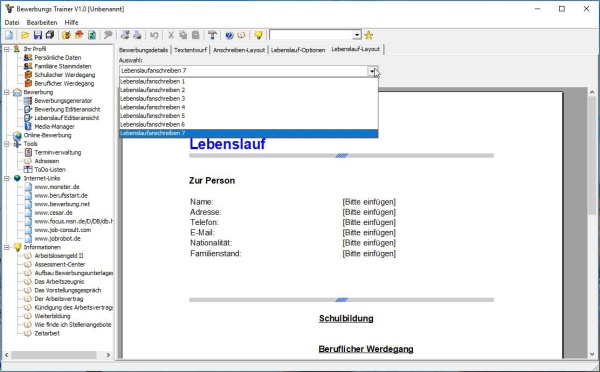Click the yellow star icon

point(368,35)
